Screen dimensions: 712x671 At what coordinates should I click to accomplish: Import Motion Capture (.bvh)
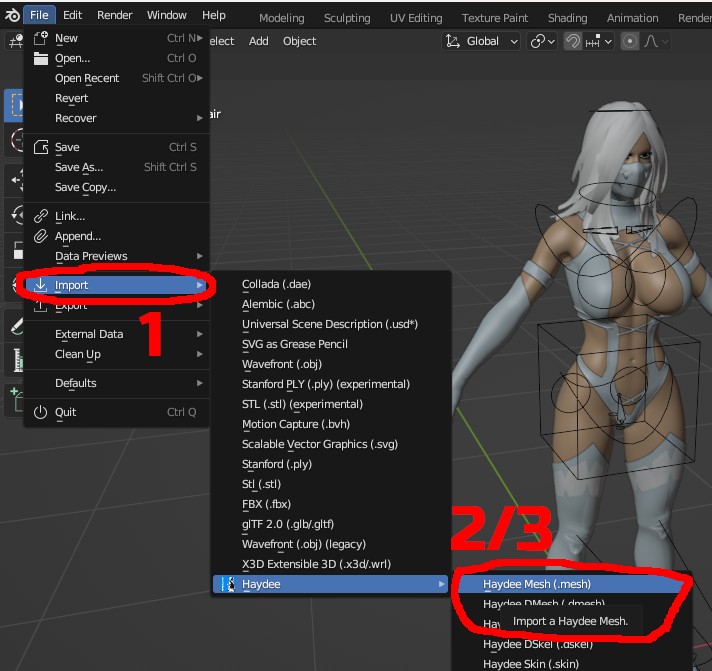pos(331,424)
